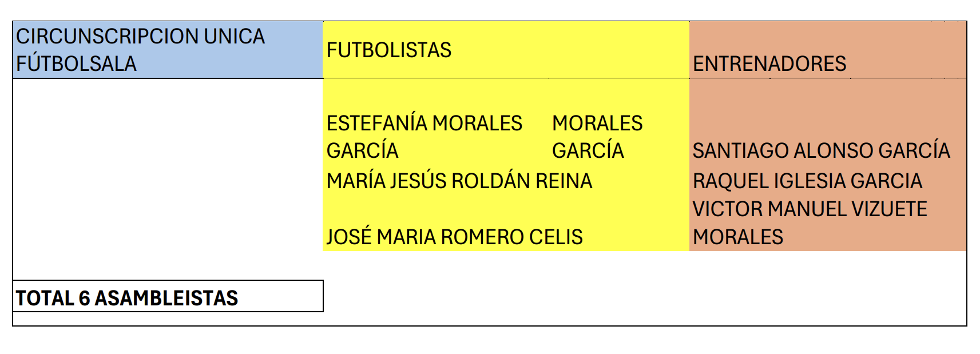Viewport: 980px width, 354px height.
Task: Click the JOSÉ MARIA ROMERO CELIS entry
Action: pos(454,237)
